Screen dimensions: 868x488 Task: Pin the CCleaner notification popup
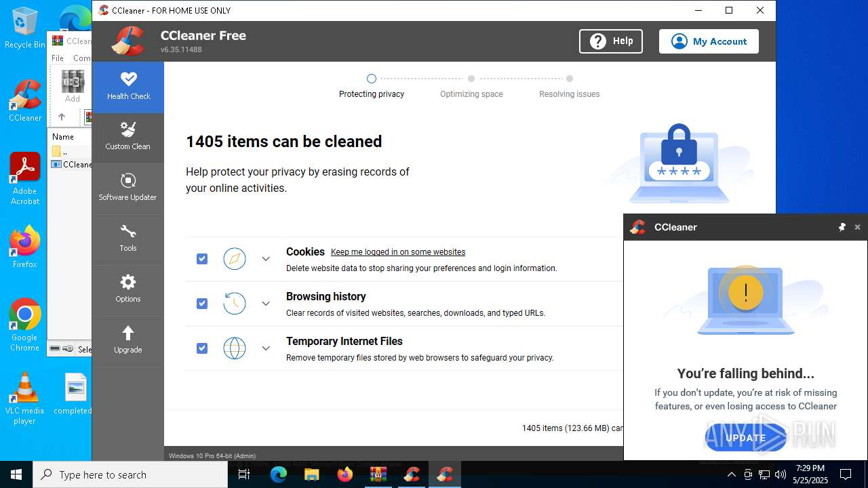842,227
